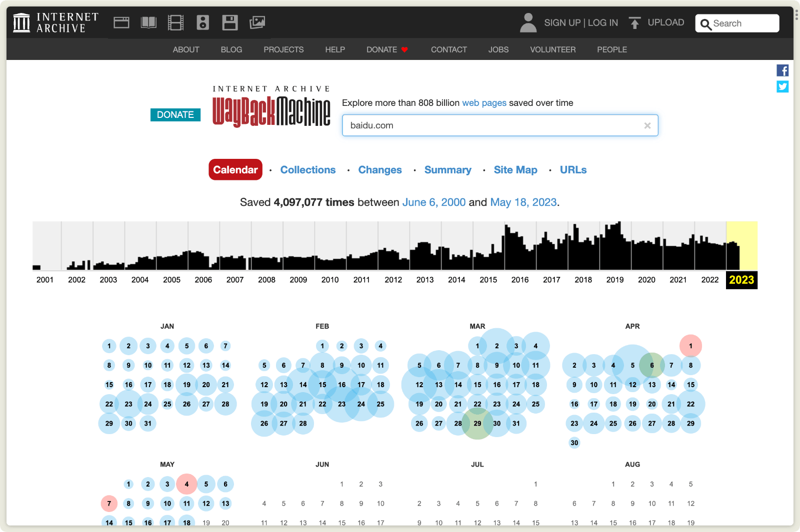Open March 12 snapshots
The width and height of the screenshot is (800, 532).
click(419, 385)
